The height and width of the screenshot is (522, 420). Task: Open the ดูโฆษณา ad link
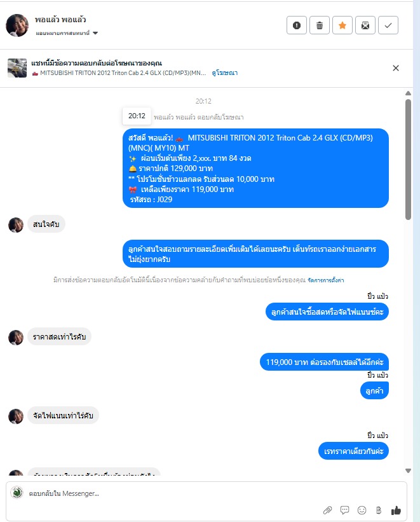pyautogui.click(x=225, y=73)
